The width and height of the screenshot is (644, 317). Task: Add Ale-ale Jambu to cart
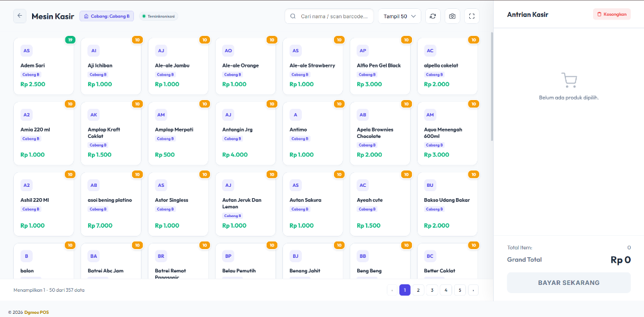click(178, 67)
